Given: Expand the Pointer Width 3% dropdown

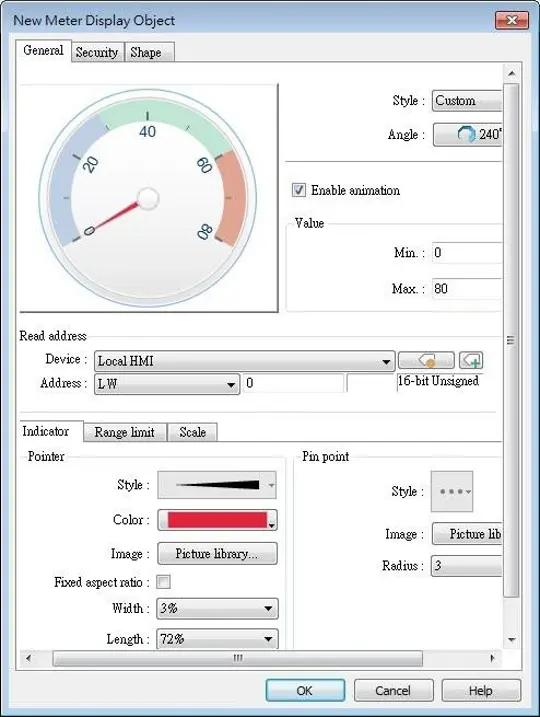Looking at the screenshot, I should pos(217,609).
